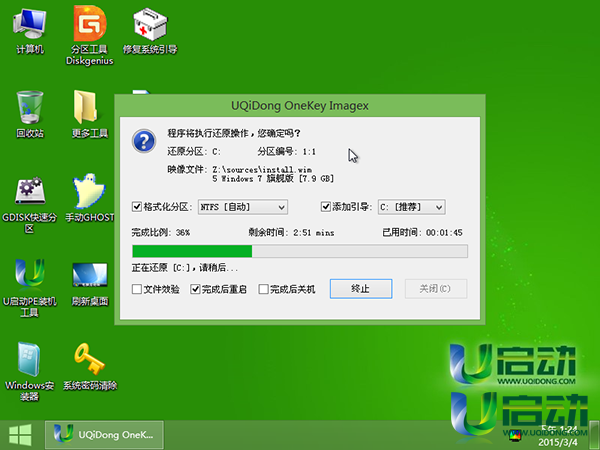Open the 回收站 recycle bin
This screenshot has width=600, height=450.
(x=29, y=114)
